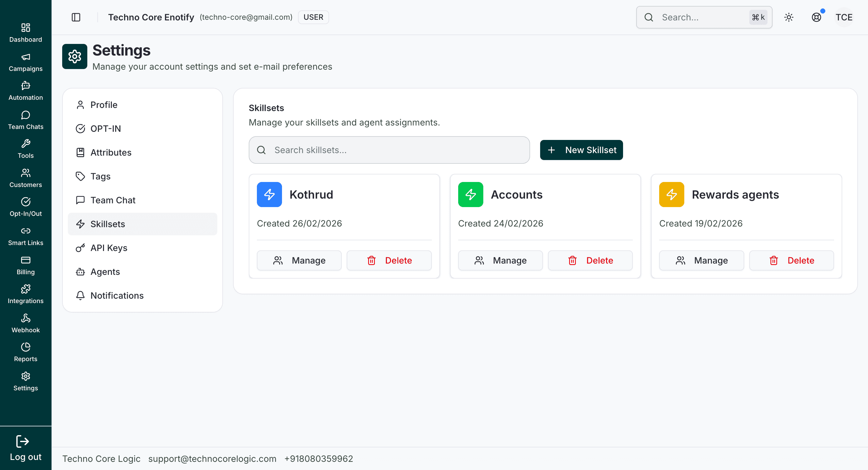Viewport: 868px width, 470px height.
Task: Select the Notifications settings tab
Action: pyautogui.click(x=143, y=296)
